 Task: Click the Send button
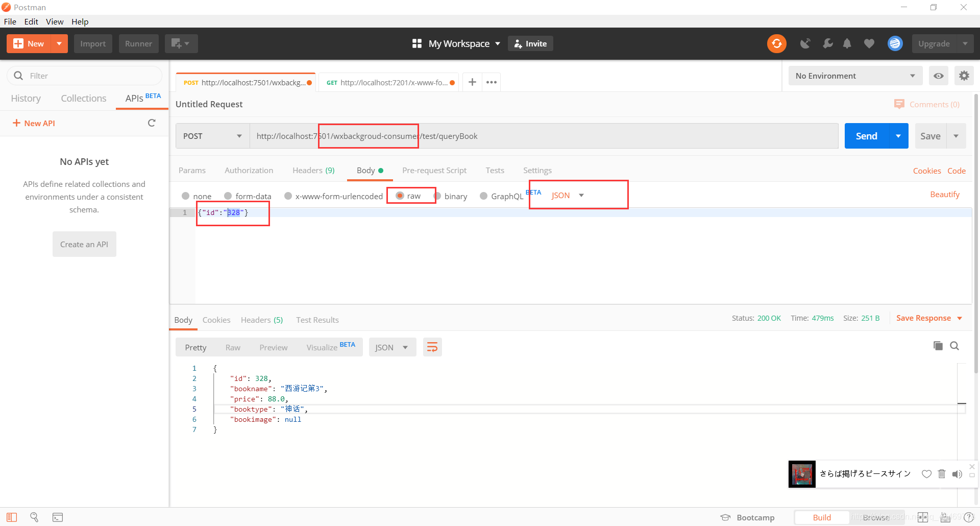point(867,136)
